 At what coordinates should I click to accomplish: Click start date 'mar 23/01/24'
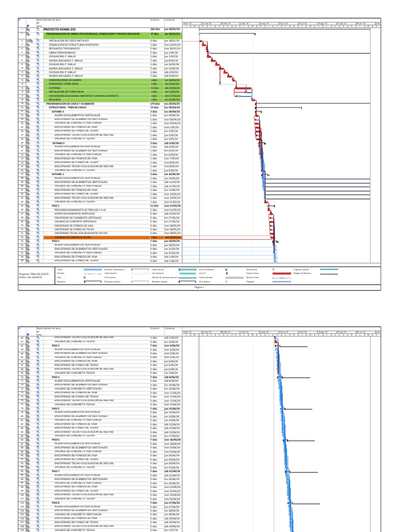point(172,45)
